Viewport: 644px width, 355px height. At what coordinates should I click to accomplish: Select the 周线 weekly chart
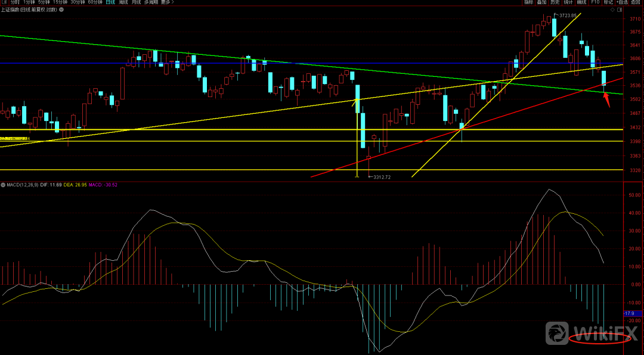point(123,2)
